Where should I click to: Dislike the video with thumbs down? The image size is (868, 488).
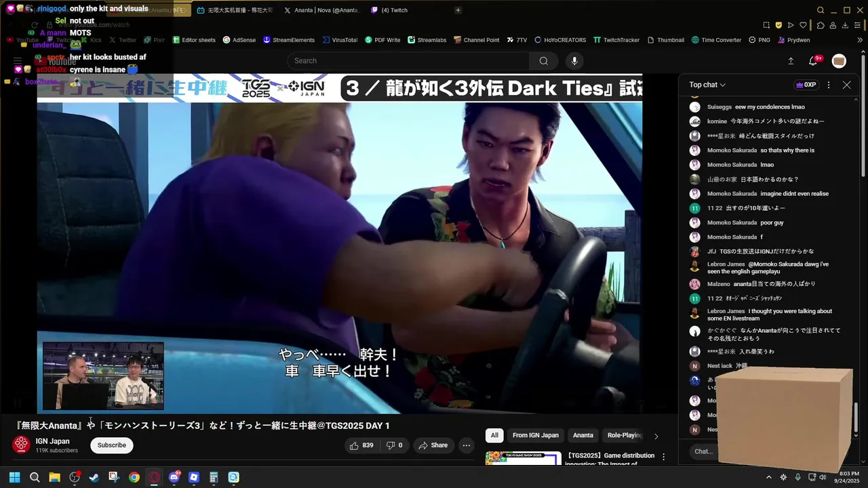point(394,445)
